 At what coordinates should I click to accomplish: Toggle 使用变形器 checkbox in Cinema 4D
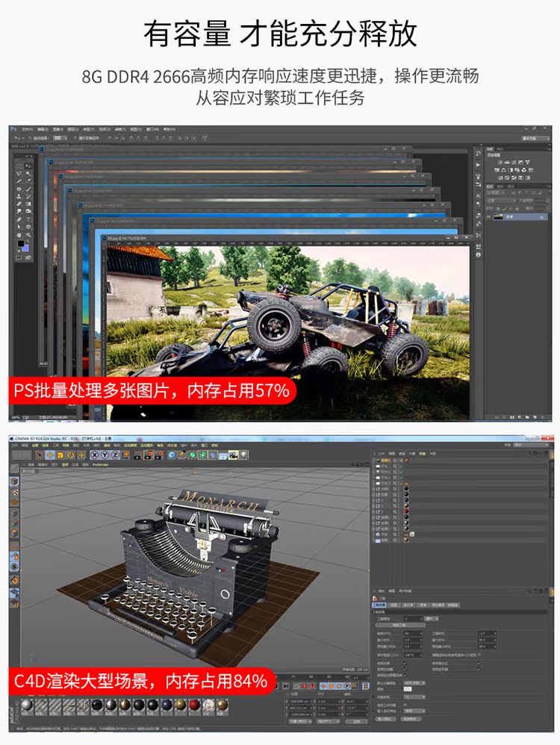[x=479, y=669]
